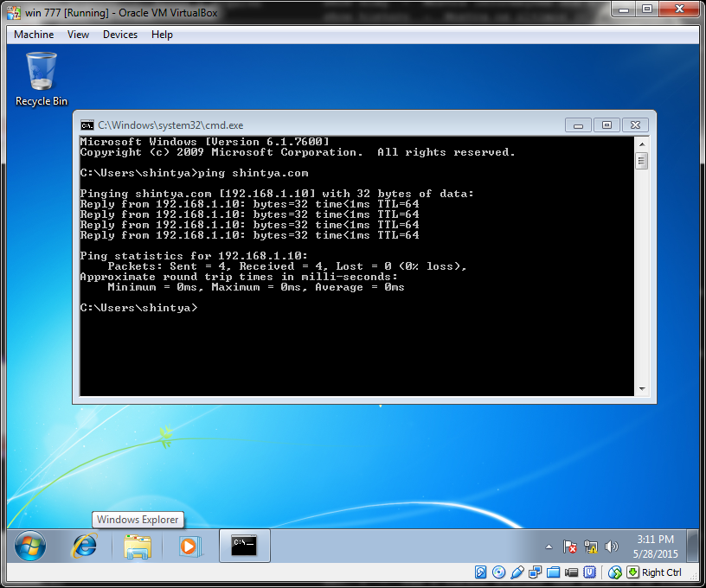
Task: Open Action Center flag tray icon
Action: 570,547
